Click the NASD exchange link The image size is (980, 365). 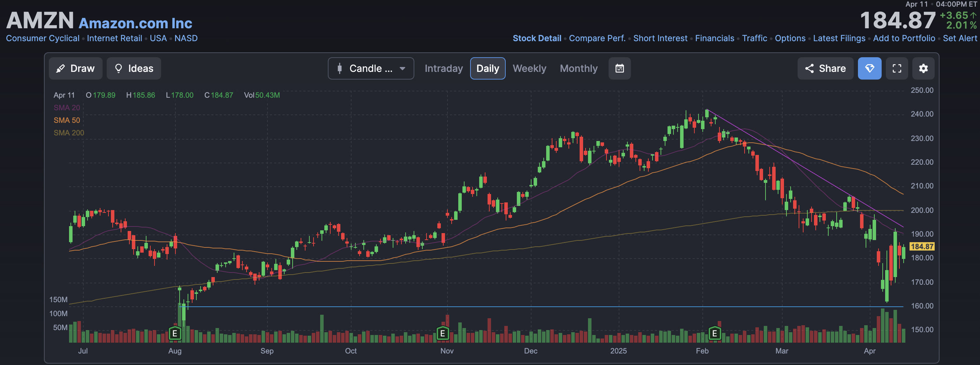pos(186,38)
